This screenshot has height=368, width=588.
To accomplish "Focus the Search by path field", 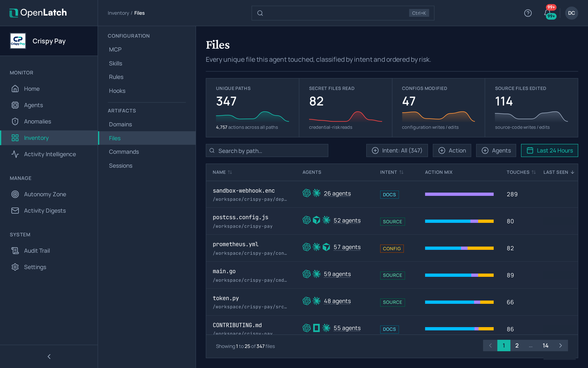I will [x=267, y=151].
